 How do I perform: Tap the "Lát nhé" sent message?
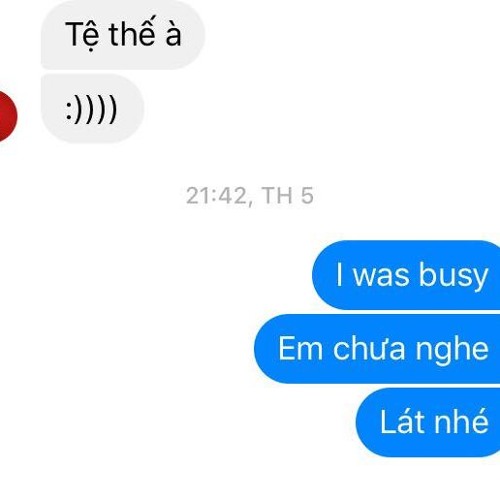[x=428, y=422]
